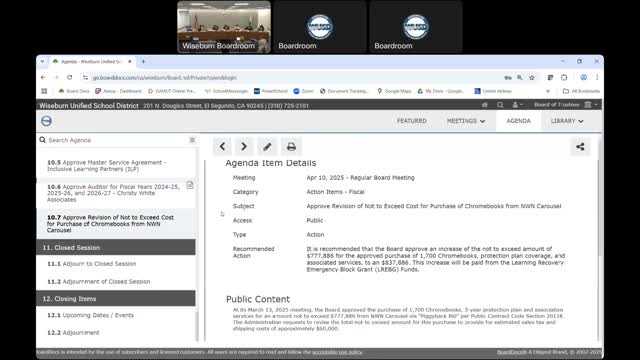Print the agenda item
This screenshot has height=360, width=640.
pos(291,147)
